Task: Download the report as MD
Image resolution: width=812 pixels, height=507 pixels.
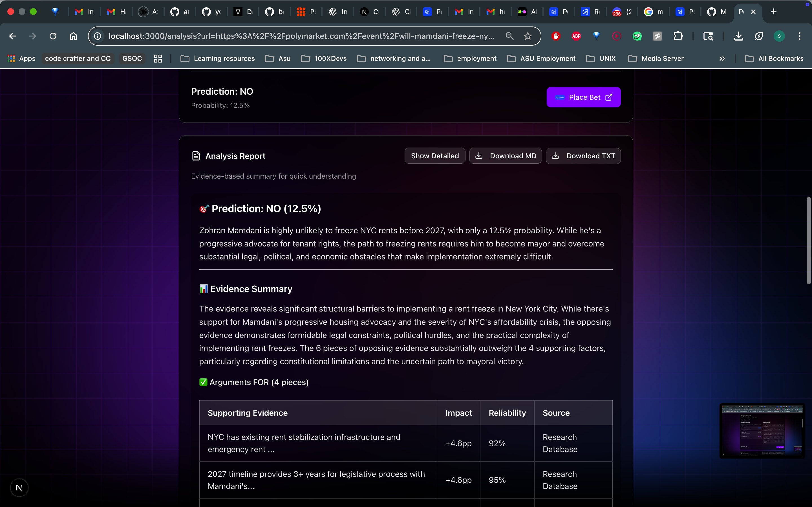Action: 505,156
